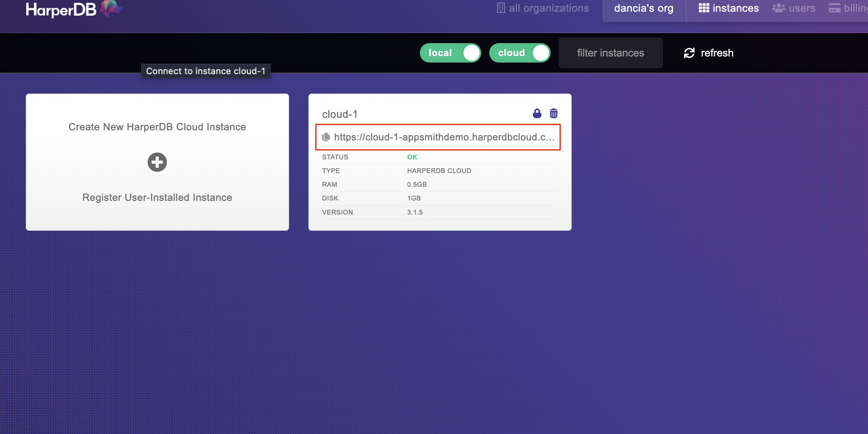868x434 pixels.
Task: Click the refresh arrows icon
Action: [689, 53]
